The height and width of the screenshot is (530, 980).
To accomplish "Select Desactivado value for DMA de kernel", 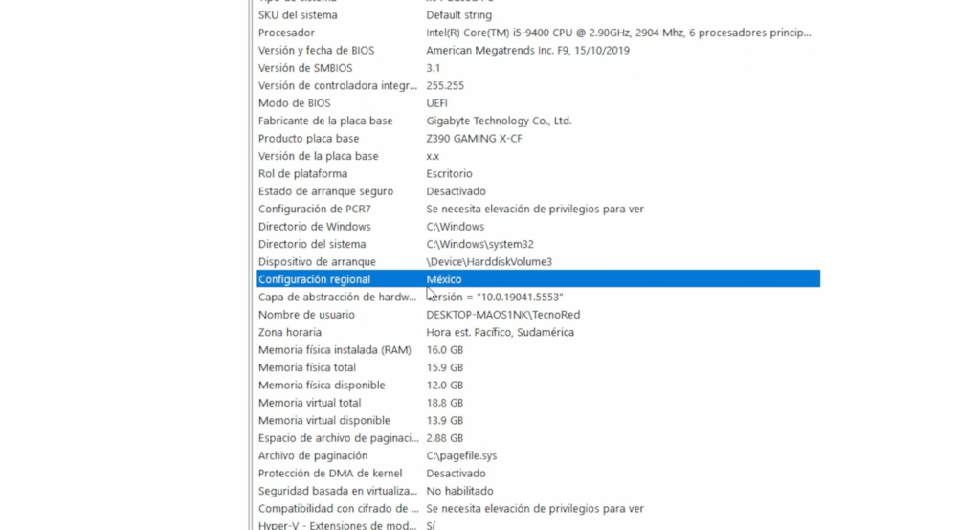I will click(x=456, y=474).
